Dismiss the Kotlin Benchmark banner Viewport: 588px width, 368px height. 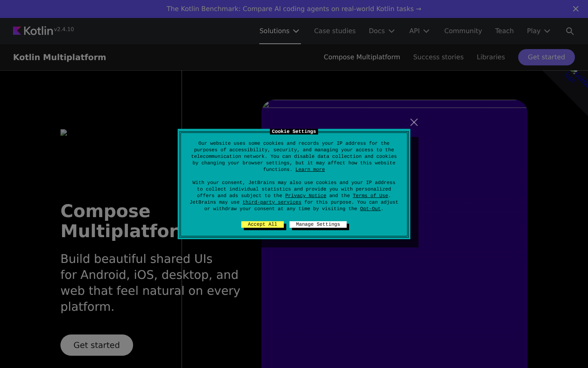(576, 9)
